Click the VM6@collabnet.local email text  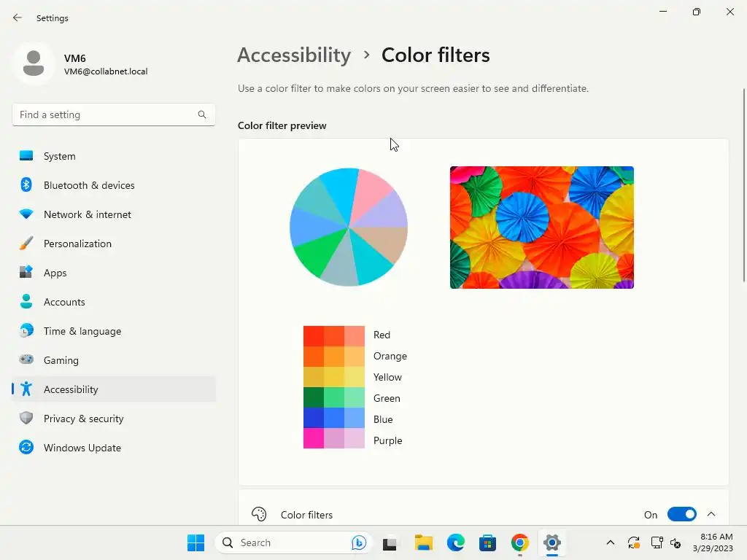point(106,71)
